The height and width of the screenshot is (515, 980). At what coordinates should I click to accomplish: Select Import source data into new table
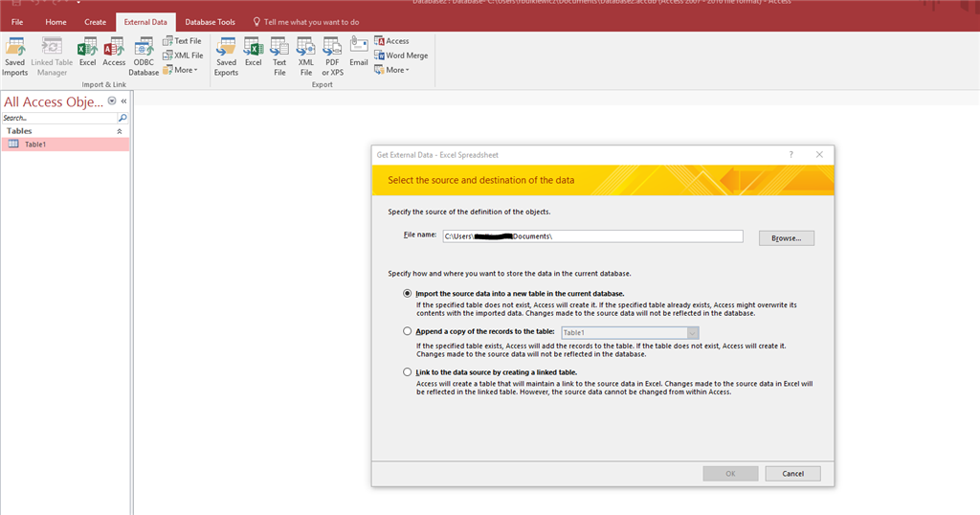click(x=408, y=293)
